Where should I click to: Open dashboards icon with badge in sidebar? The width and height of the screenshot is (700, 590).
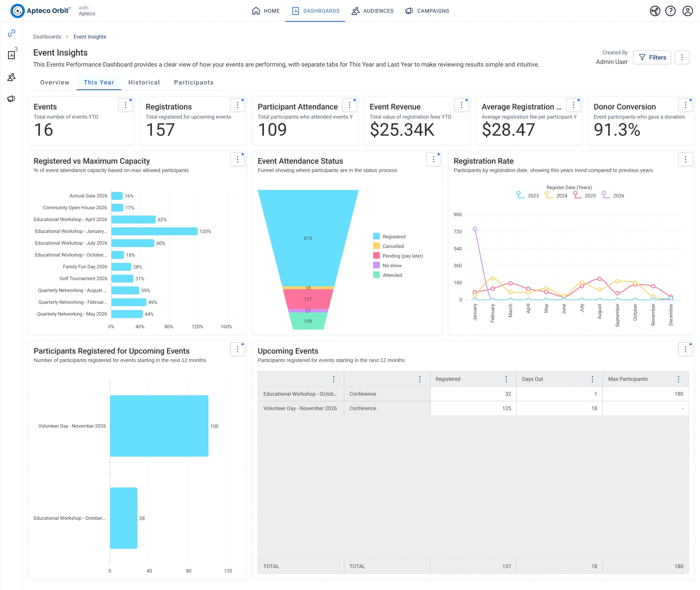[12, 55]
